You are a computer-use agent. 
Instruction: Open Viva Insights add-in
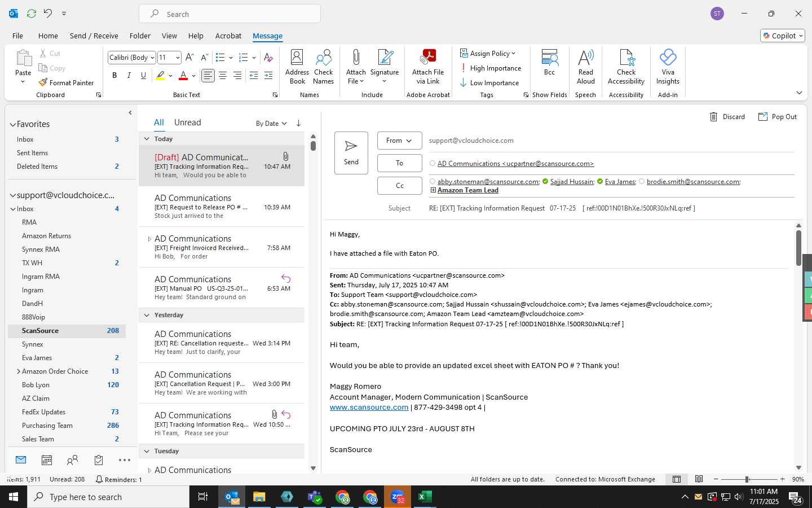668,67
